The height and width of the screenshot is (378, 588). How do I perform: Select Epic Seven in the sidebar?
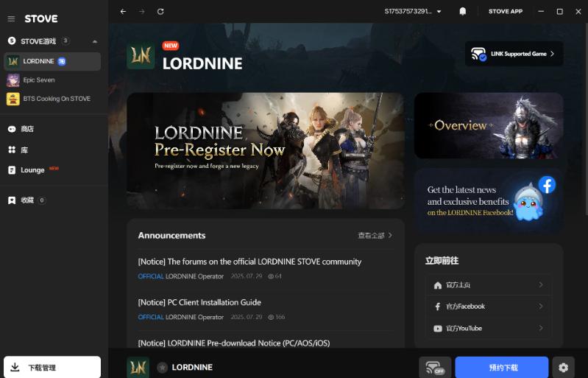point(52,80)
